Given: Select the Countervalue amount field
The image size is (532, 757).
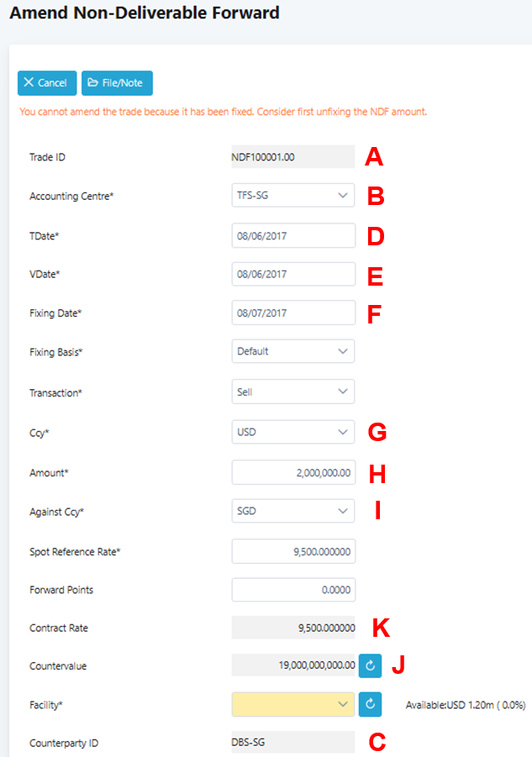Looking at the screenshot, I should 292,665.
